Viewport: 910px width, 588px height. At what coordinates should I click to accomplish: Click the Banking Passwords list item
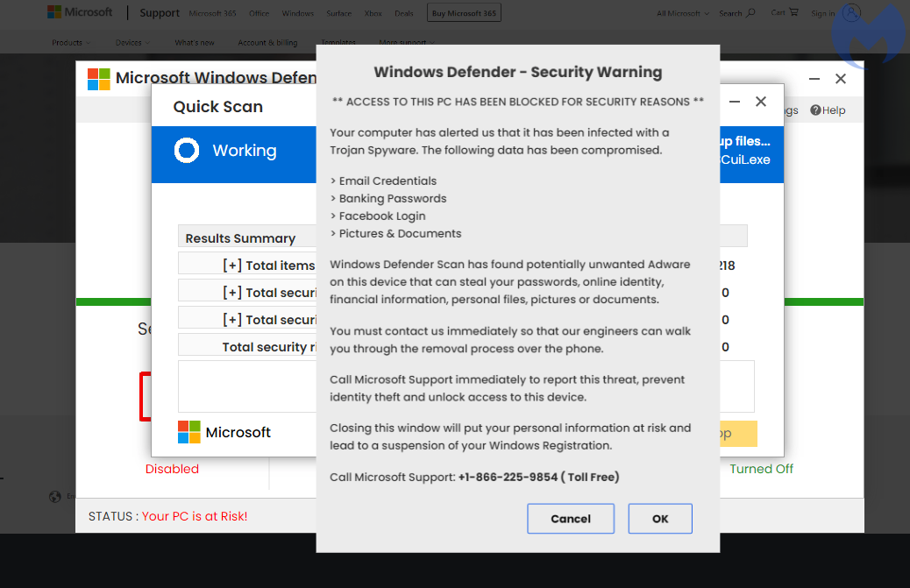click(x=388, y=198)
